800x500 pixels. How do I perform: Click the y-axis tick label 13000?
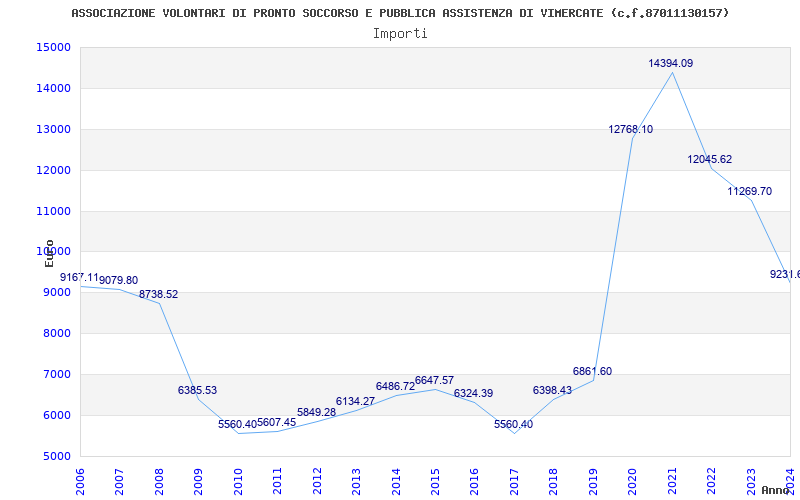point(53,129)
